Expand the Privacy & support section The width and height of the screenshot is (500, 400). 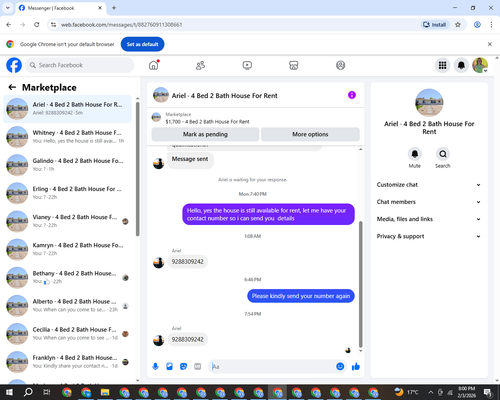pyautogui.click(x=429, y=236)
